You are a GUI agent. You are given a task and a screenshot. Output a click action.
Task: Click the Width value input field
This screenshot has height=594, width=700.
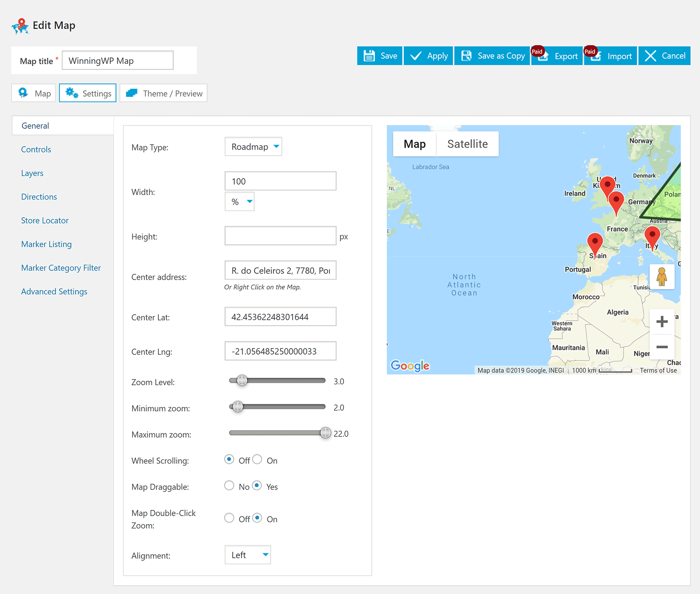pyautogui.click(x=280, y=181)
